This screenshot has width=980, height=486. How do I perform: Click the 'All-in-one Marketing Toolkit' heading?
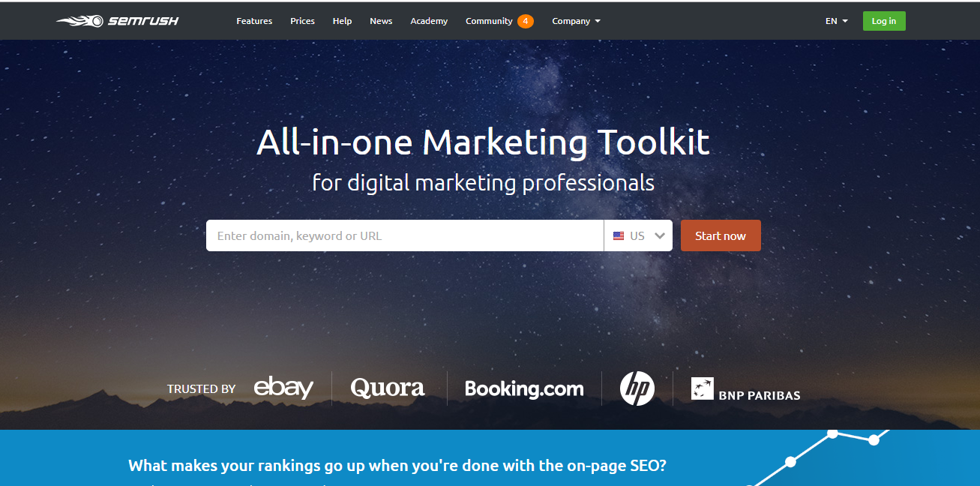coord(483,142)
